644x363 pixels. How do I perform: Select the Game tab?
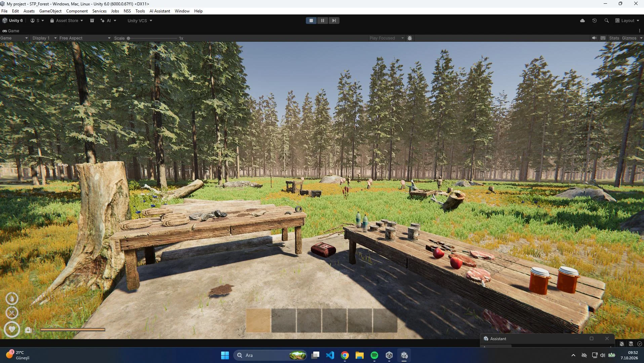pyautogui.click(x=11, y=31)
